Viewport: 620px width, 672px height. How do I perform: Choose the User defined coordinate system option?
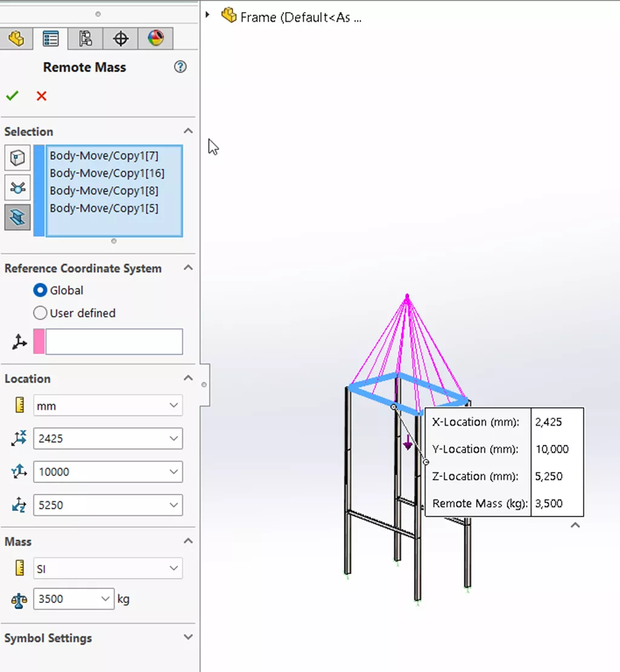[x=40, y=313]
